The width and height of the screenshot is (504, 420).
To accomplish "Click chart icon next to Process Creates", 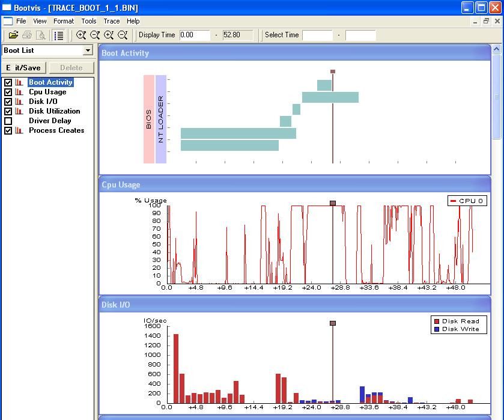I will 19,130.
